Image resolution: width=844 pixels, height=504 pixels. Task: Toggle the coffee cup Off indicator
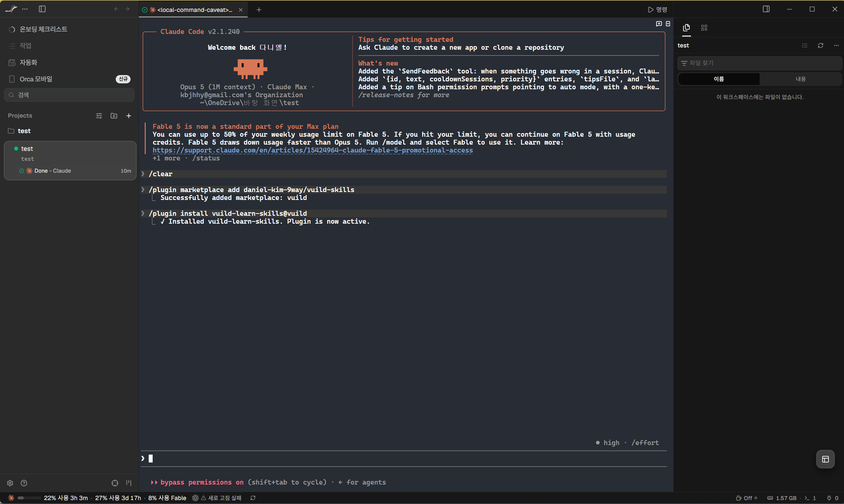(747, 498)
